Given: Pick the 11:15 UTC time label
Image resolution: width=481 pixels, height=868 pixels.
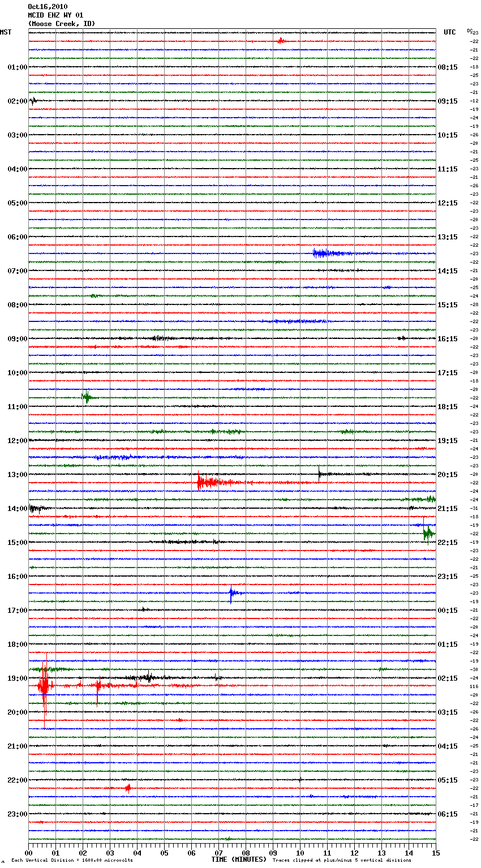Looking at the screenshot, I should [448, 169].
